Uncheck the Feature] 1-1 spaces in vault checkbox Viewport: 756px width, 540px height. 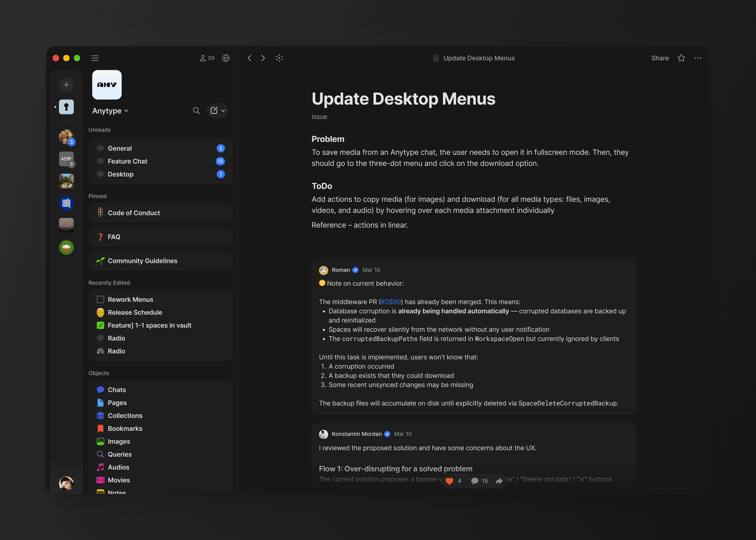[100, 325]
